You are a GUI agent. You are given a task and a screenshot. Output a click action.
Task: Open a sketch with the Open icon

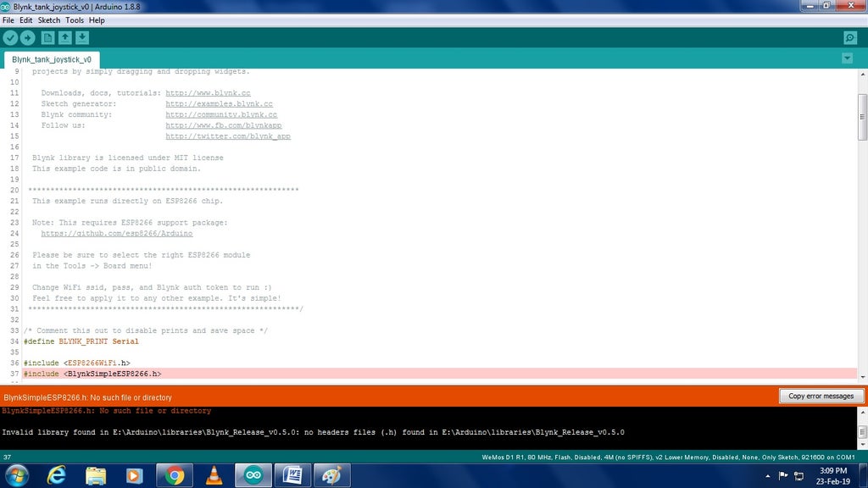(64, 37)
